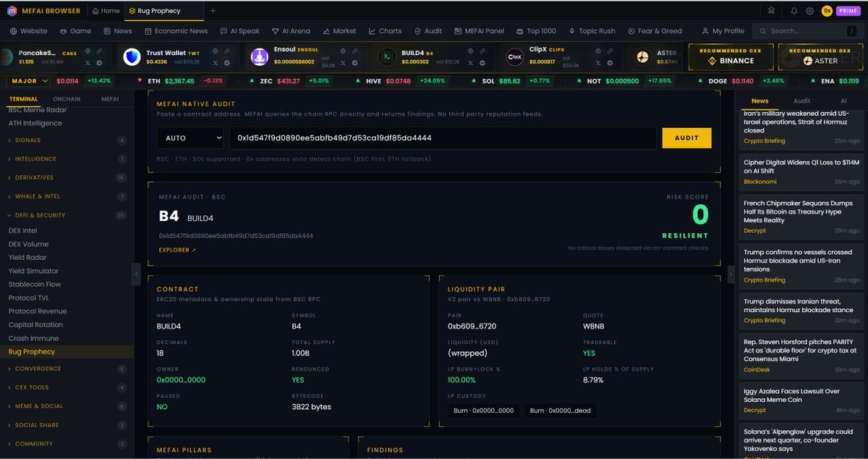Expand the WHALE & INTEL sidebar group

(x=67, y=196)
